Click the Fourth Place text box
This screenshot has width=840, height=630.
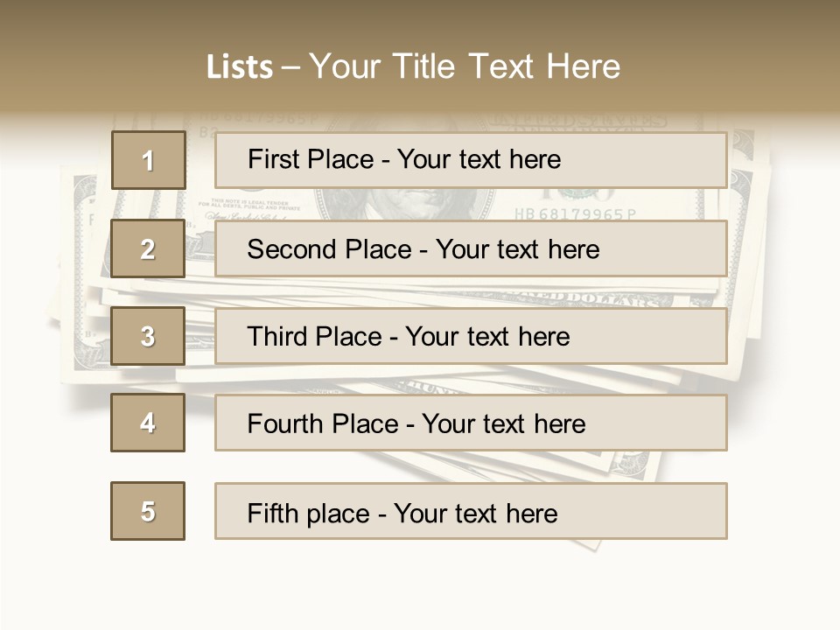471,423
